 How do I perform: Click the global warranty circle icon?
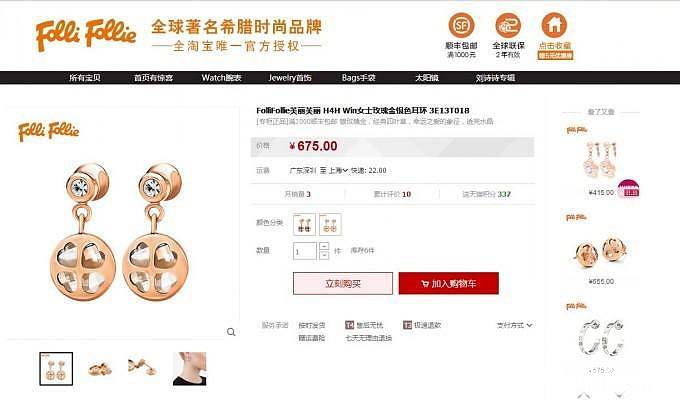pyautogui.click(x=508, y=25)
